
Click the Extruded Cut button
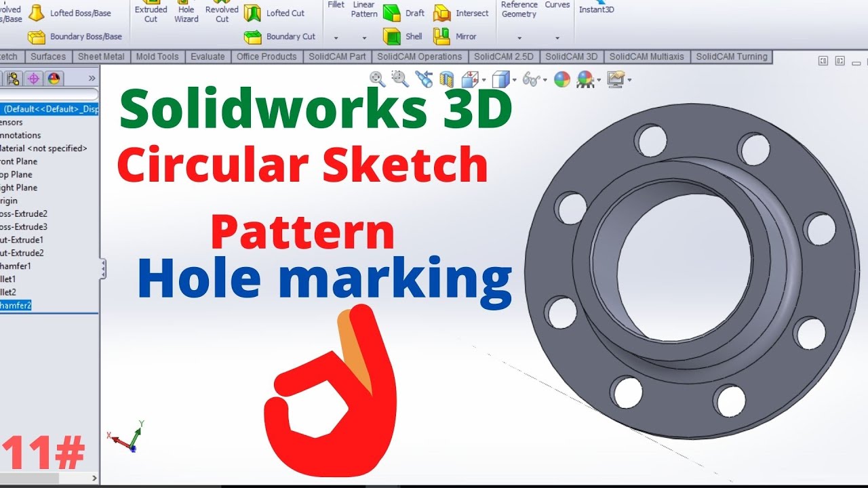pyautogui.click(x=151, y=12)
